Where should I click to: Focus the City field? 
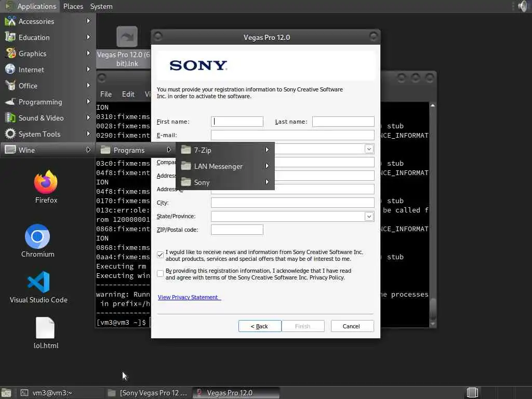[x=292, y=203]
